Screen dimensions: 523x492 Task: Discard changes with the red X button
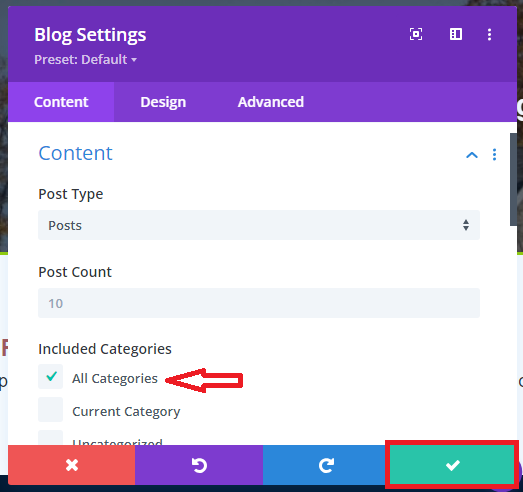pyautogui.click(x=72, y=465)
